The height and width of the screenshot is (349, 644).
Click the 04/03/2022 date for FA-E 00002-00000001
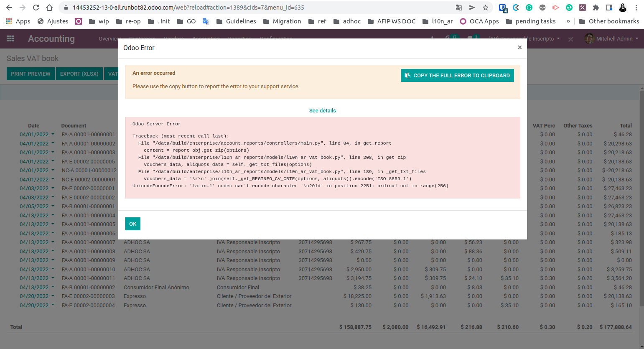pos(34,188)
